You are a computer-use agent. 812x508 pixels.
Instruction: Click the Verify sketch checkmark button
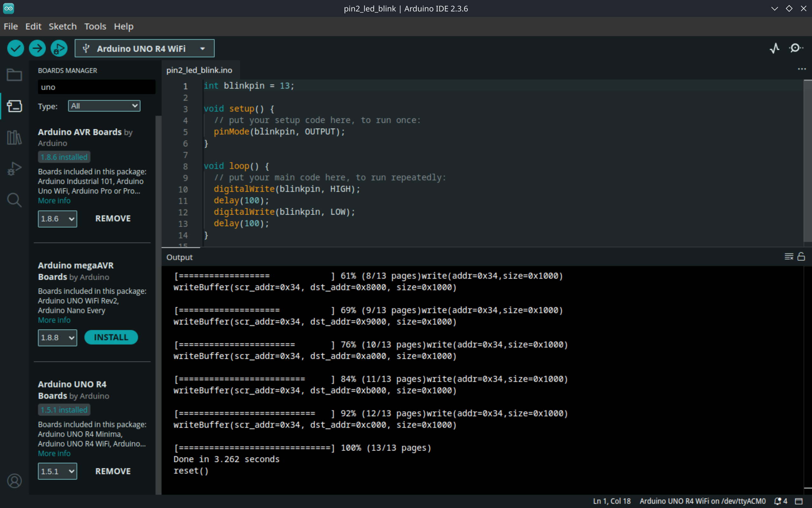(16, 48)
